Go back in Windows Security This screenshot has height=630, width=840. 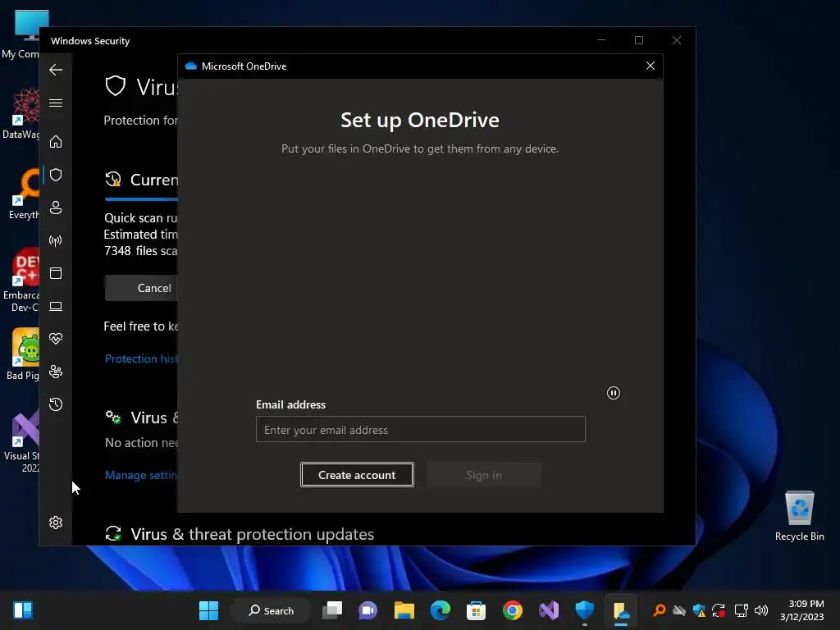(56, 70)
